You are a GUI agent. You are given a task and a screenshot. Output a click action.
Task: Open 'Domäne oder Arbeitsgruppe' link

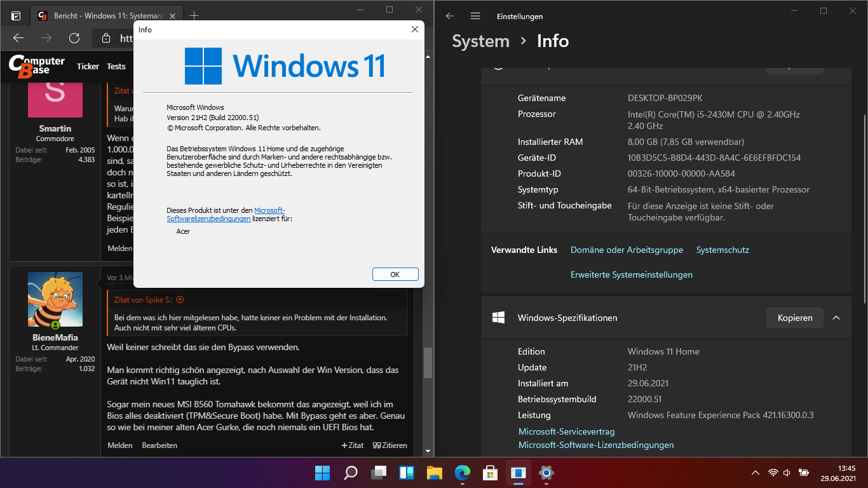(627, 250)
